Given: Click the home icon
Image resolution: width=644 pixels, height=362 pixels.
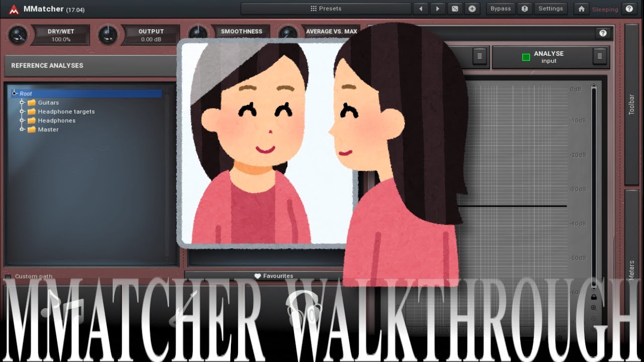Looking at the screenshot, I should click(x=582, y=9).
